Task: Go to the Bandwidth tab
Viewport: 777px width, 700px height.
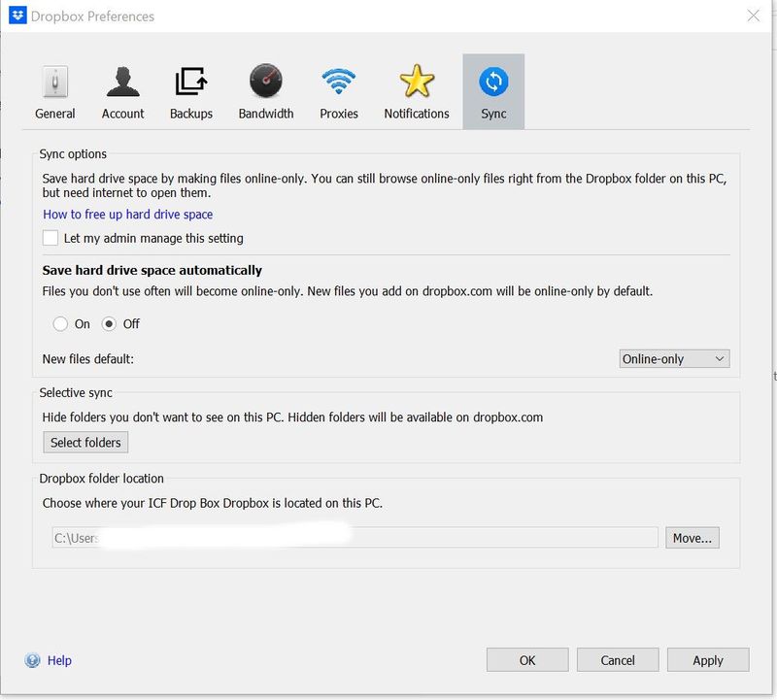Action: [265, 92]
